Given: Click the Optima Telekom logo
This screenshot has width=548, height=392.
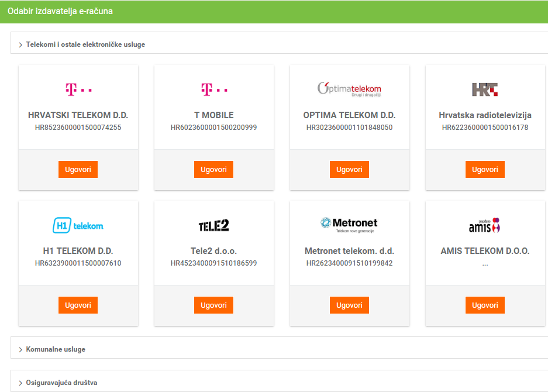Looking at the screenshot, I should click(x=349, y=89).
